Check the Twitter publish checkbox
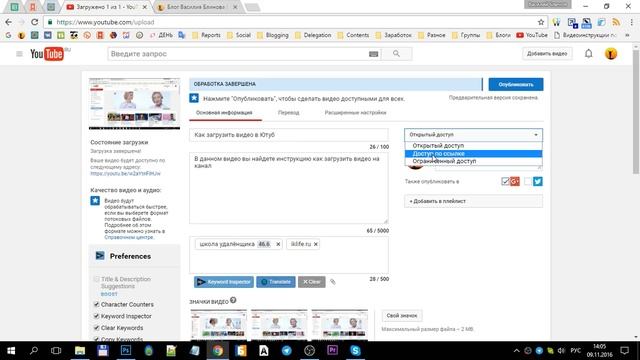 [528, 181]
